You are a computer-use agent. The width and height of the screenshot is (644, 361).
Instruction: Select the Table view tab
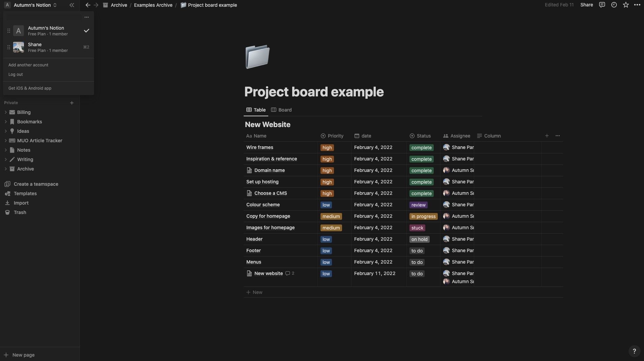(x=256, y=110)
